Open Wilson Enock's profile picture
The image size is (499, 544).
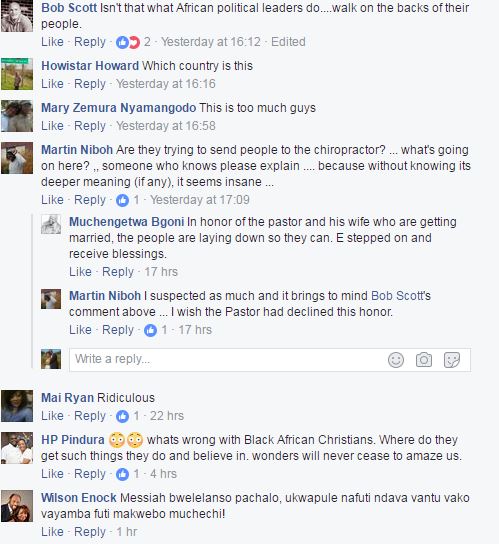click(x=17, y=506)
